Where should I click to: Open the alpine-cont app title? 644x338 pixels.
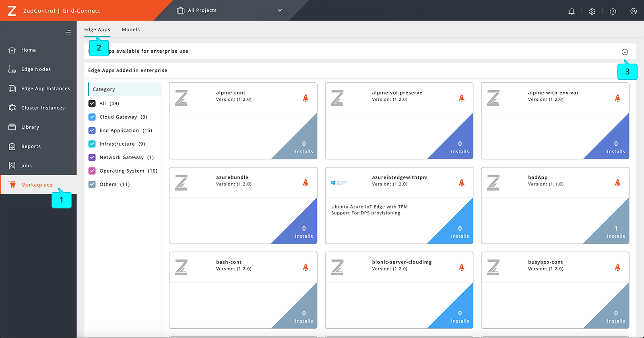(x=231, y=93)
